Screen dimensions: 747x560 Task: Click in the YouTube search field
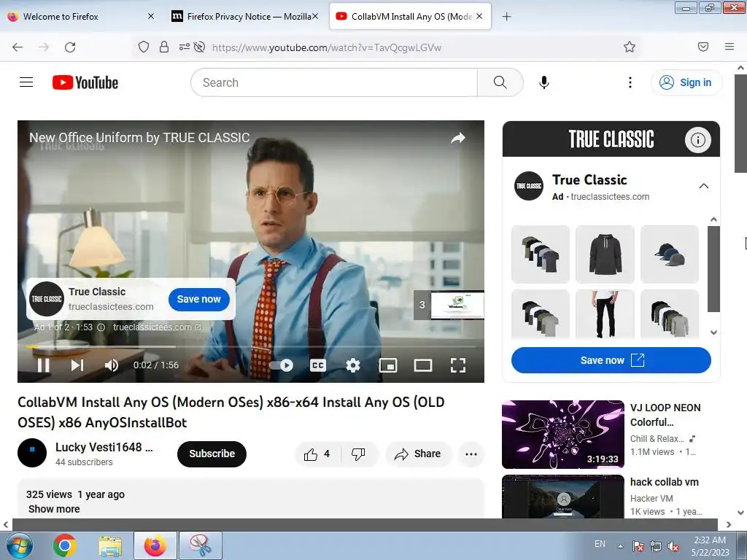click(334, 82)
